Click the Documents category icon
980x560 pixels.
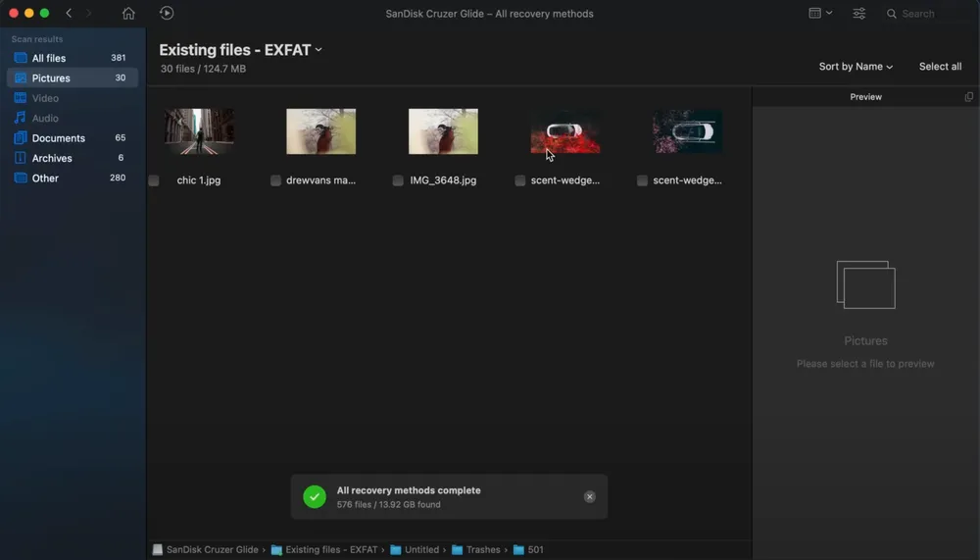[x=21, y=137]
